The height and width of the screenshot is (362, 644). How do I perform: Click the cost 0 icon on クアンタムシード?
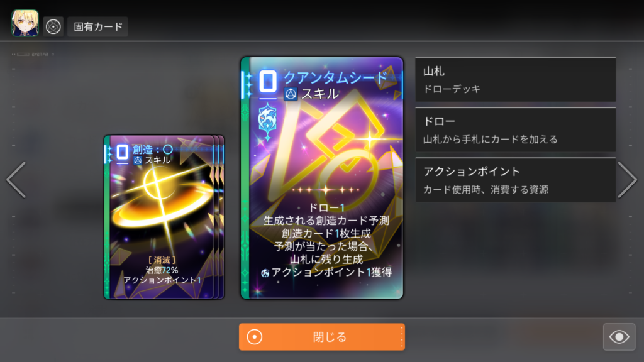tap(268, 81)
